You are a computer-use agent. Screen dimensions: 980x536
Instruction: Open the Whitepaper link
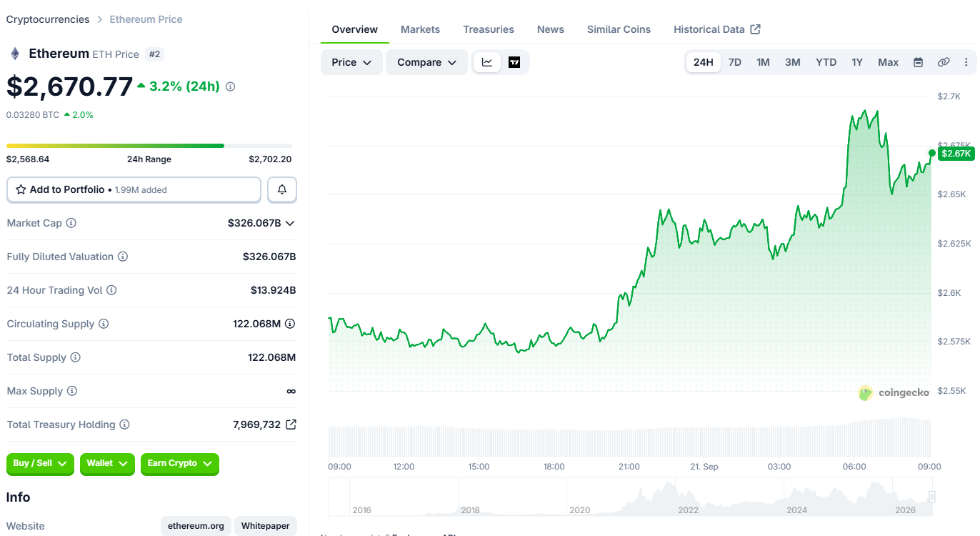point(265,526)
